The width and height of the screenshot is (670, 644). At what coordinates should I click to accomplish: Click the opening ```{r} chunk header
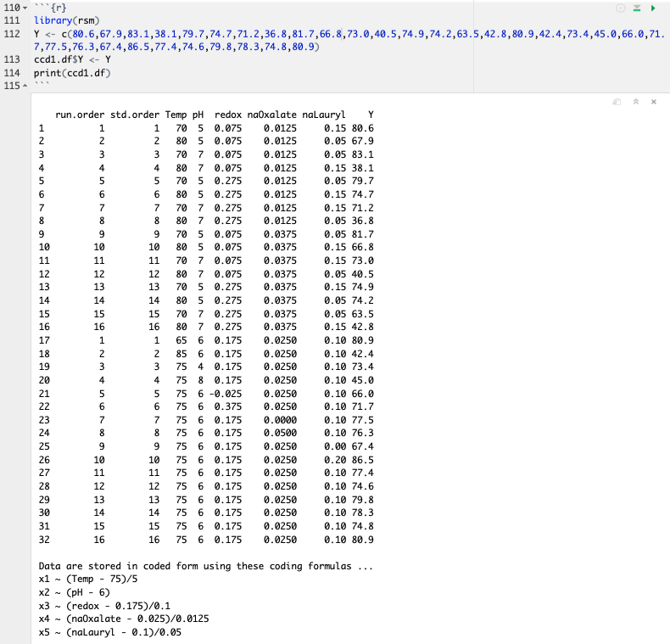[x=49, y=7]
